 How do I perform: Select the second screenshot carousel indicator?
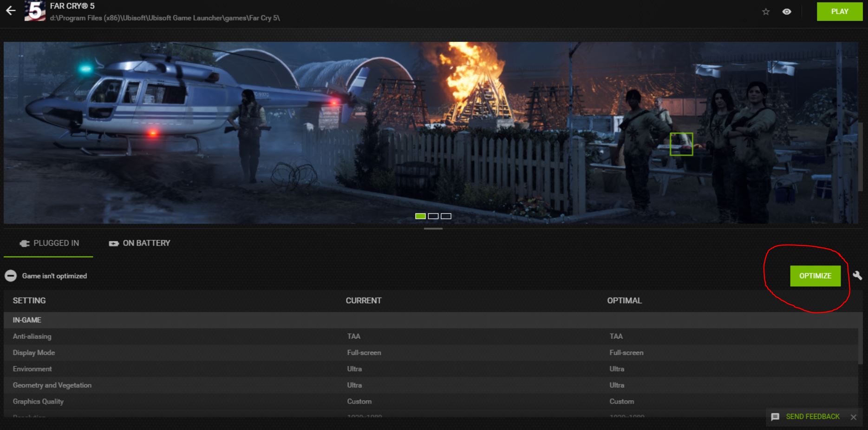point(433,216)
